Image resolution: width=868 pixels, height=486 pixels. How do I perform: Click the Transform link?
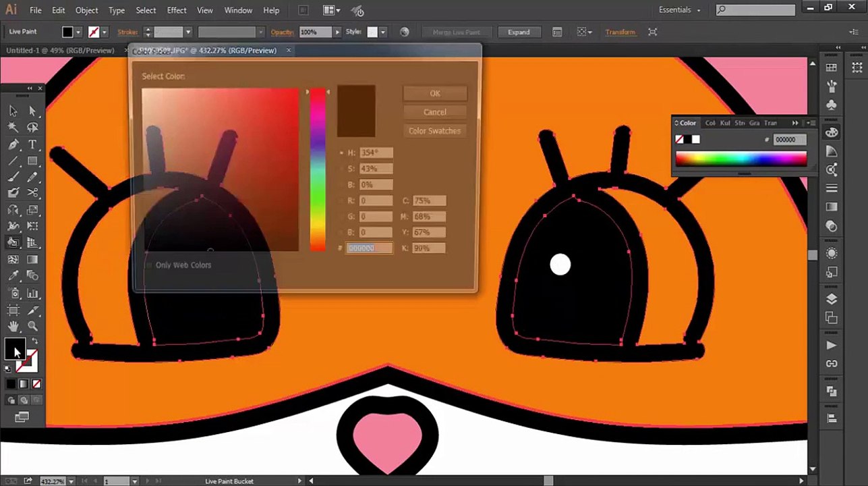coord(620,32)
